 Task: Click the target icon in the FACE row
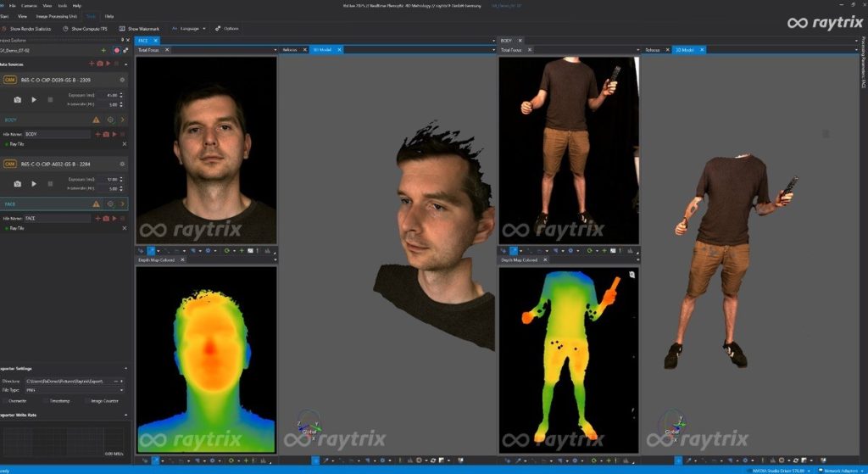110,204
